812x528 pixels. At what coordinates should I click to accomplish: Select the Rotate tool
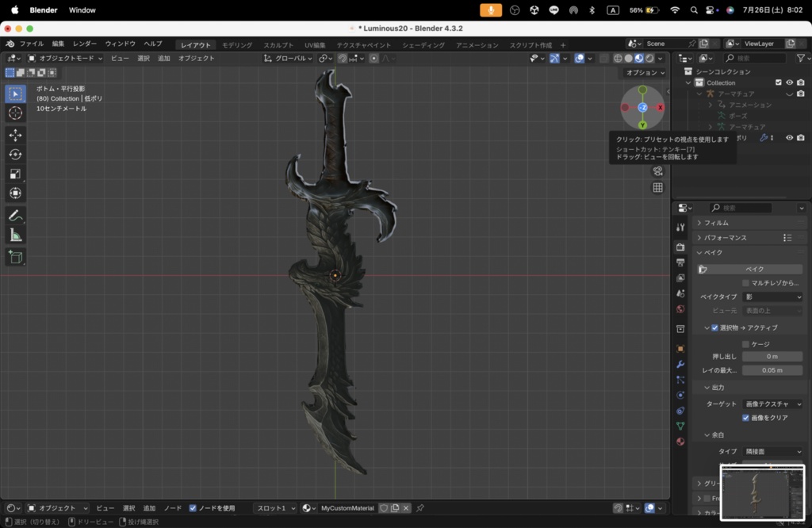(16, 155)
